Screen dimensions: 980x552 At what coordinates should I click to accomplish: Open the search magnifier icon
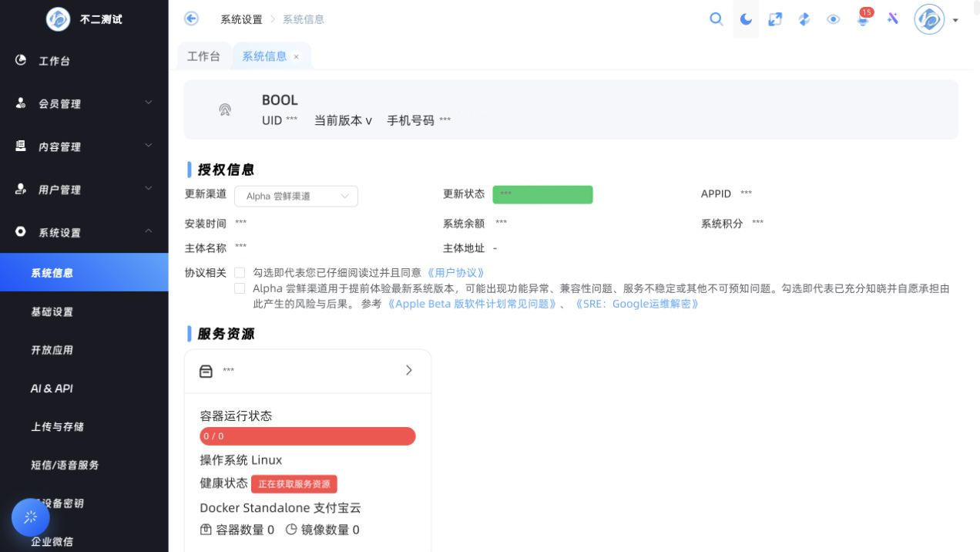[x=717, y=19]
